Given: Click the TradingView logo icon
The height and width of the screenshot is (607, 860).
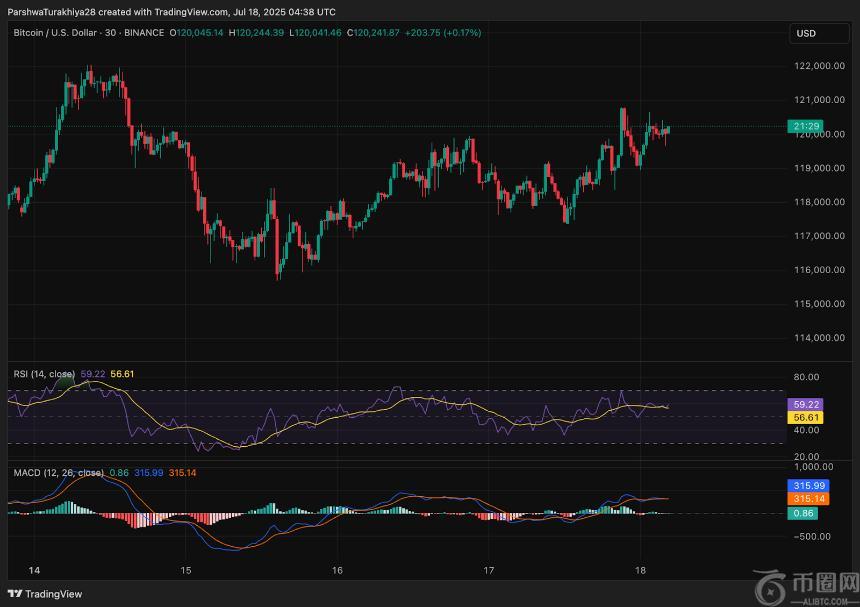Looking at the screenshot, I should (14, 593).
